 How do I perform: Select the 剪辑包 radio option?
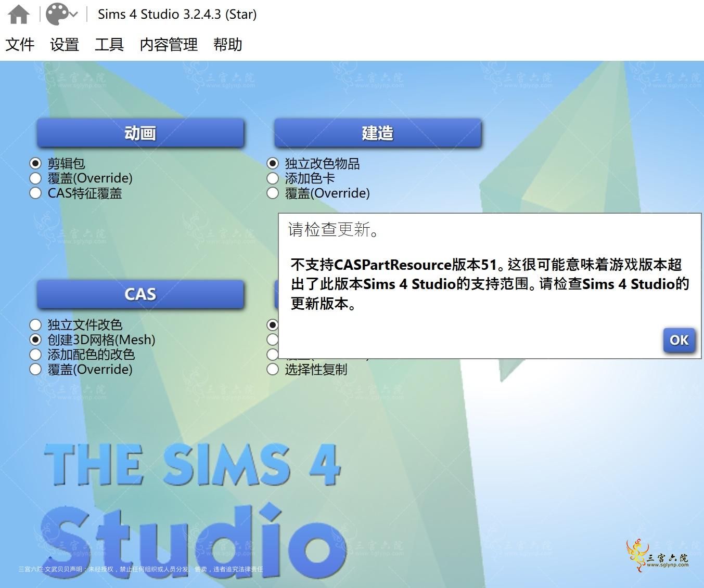pos(57,163)
